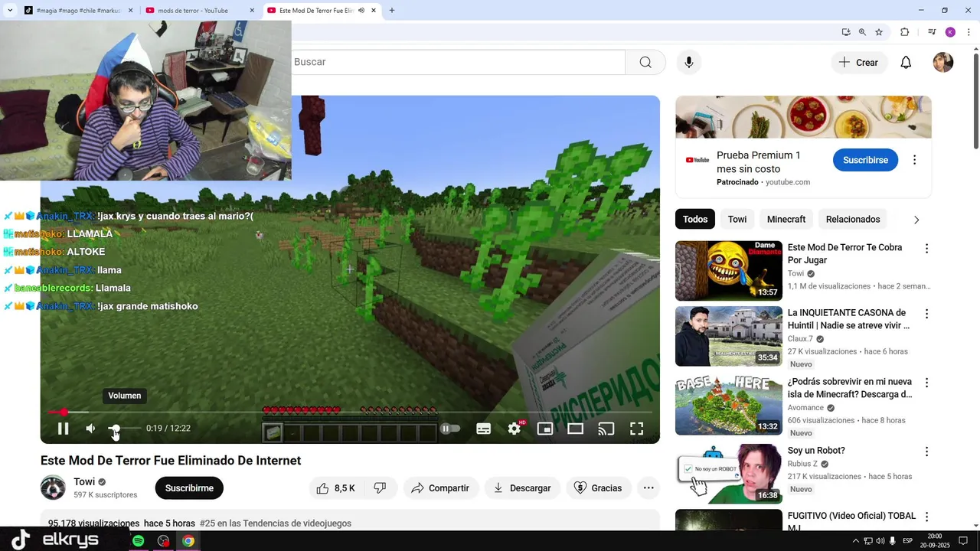The image size is (980, 551).
Task: Click the Buscar search field
Action: click(458, 62)
